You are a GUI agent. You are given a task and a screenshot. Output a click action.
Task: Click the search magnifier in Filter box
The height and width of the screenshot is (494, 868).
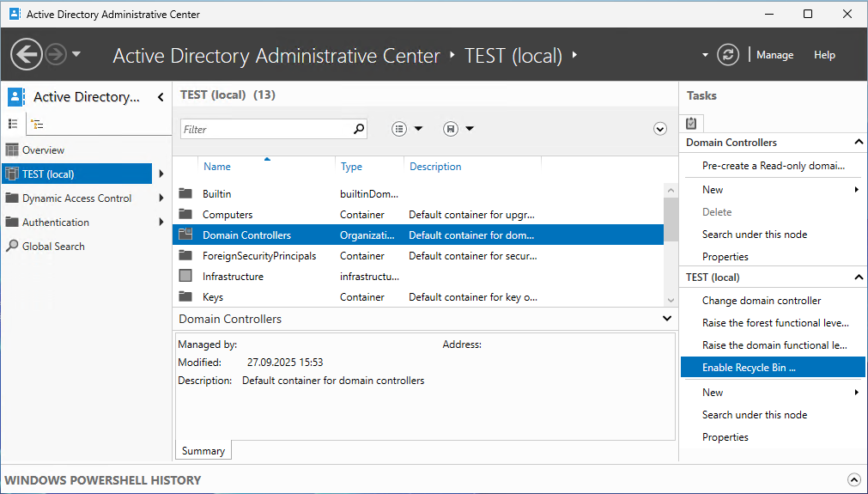(x=359, y=129)
